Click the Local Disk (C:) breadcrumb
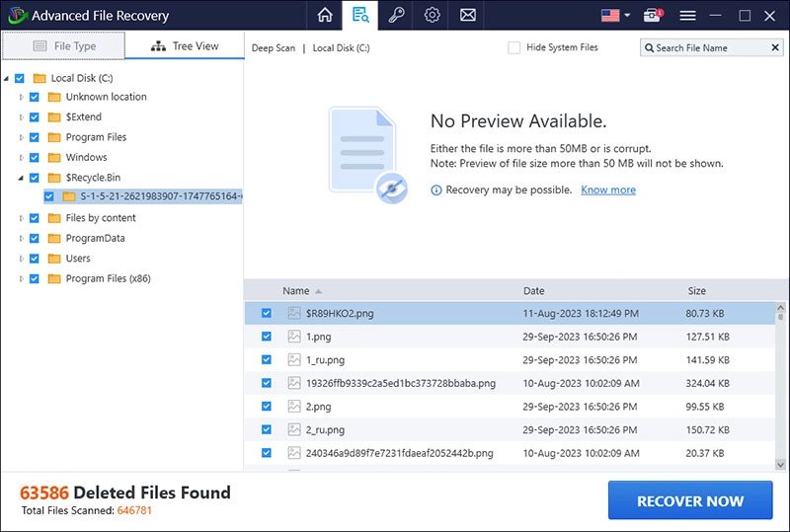Image resolution: width=790 pixels, height=532 pixels. coord(341,47)
